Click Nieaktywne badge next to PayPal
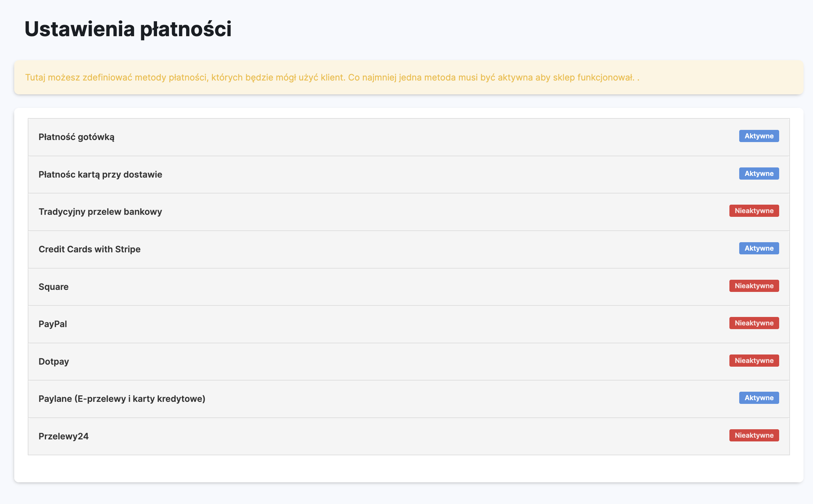The image size is (813, 504). [x=754, y=323]
